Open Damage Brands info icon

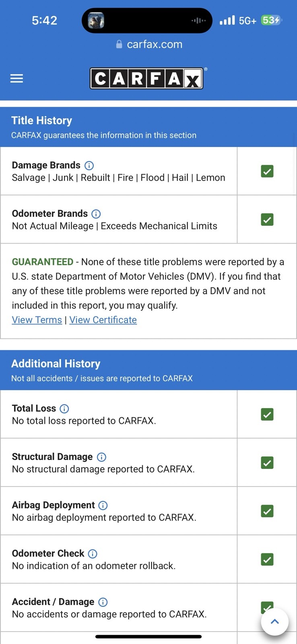coord(89,165)
